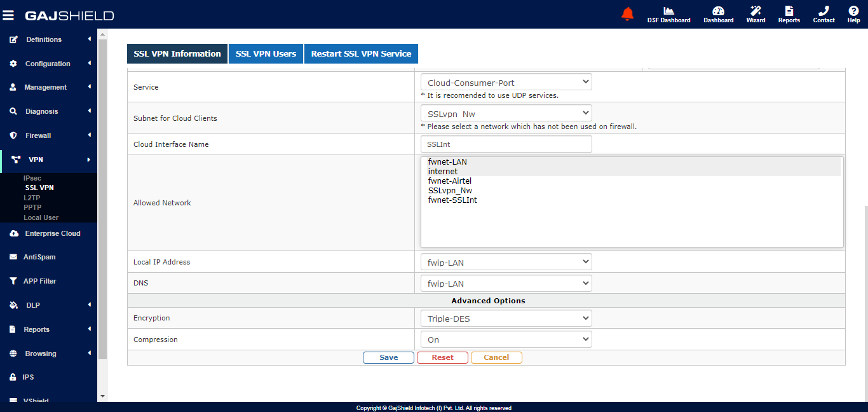
Task: Click the Reset button
Action: (x=442, y=357)
